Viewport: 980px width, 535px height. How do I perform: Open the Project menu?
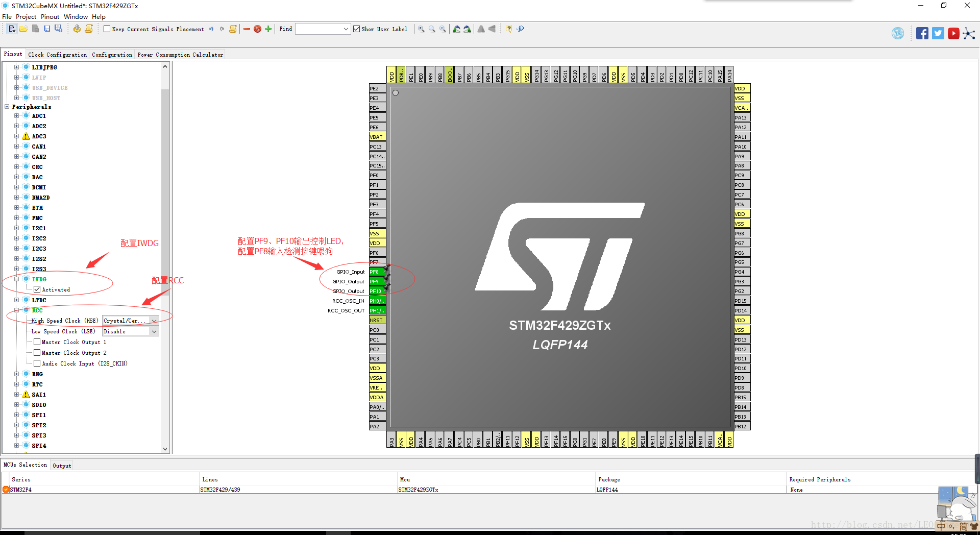tap(26, 17)
